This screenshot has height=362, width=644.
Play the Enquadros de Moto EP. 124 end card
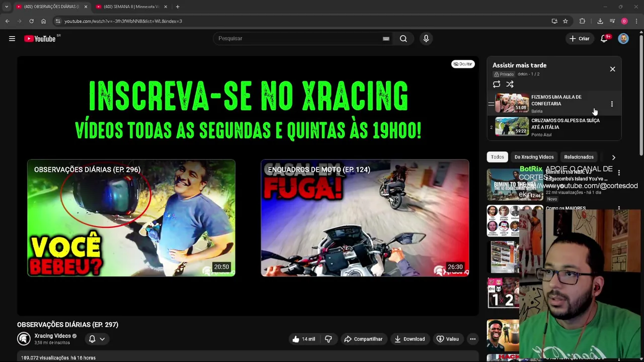[x=365, y=218]
